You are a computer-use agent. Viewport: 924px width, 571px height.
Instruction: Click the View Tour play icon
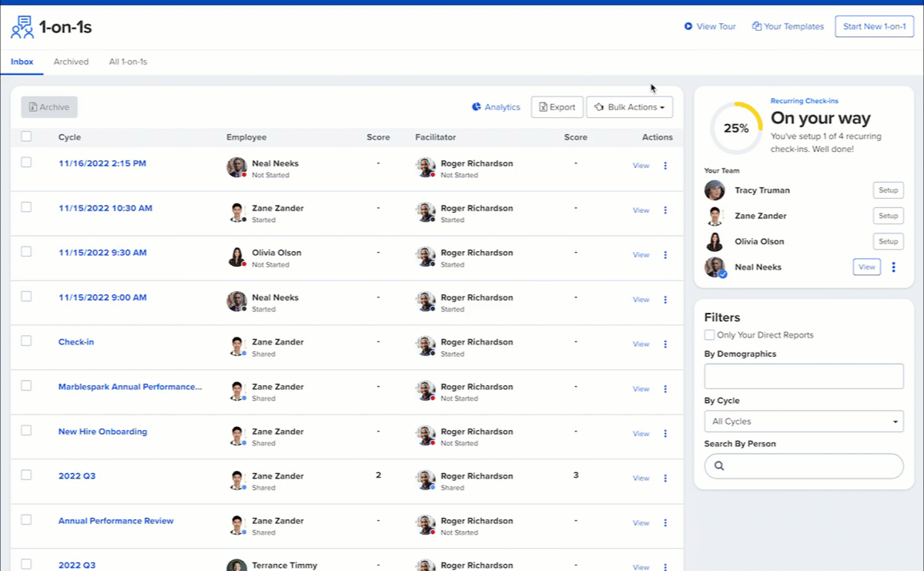[688, 26]
